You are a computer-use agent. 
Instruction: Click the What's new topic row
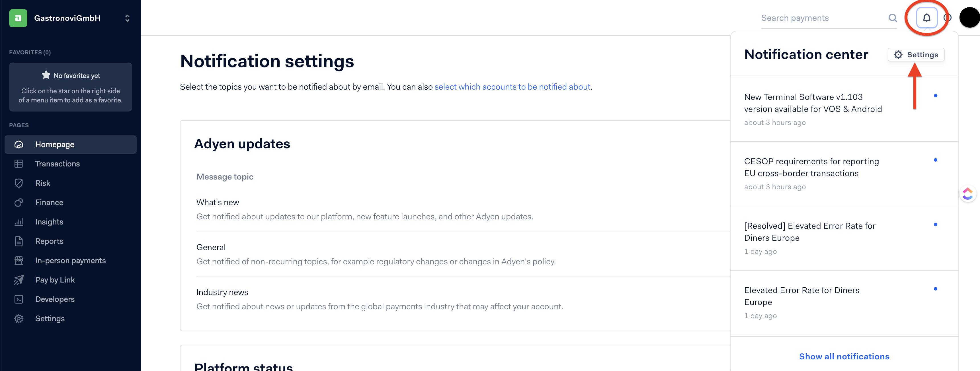pos(463,209)
